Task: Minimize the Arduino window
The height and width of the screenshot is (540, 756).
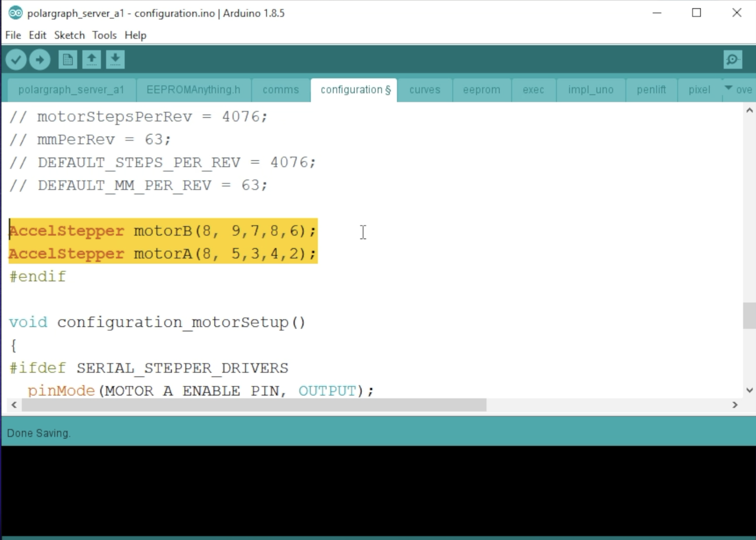Action: coord(657,13)
